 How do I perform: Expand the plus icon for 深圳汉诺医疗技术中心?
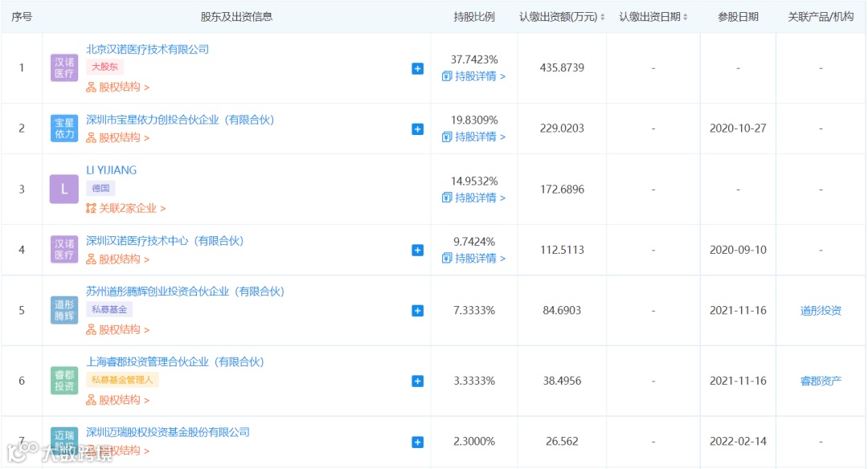click(418, 250)
